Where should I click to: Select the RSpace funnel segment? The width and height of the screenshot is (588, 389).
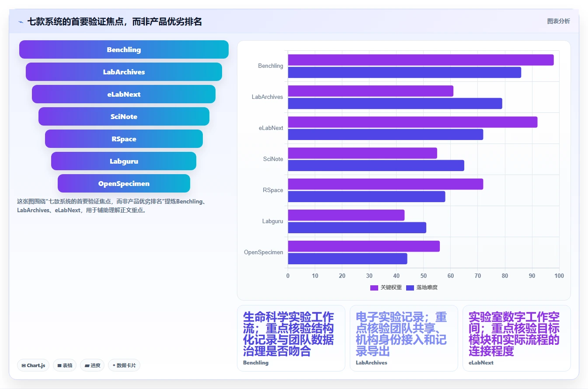124,139
